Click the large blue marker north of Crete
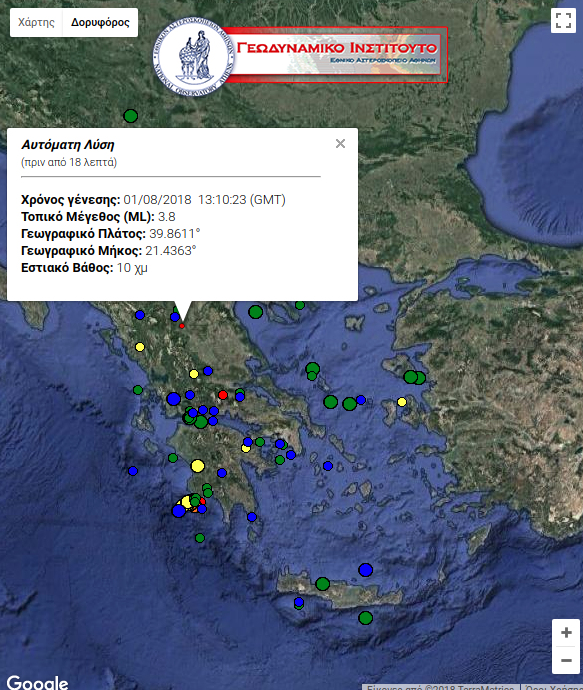The height and width of the screenshot is (690, 583). click(x=365, y=570)
